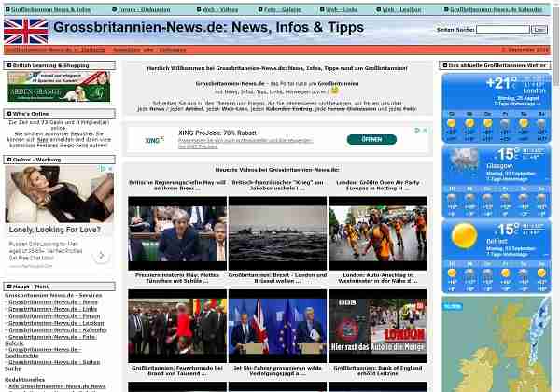Viewport: 560px width, 392px height.
Task: Open title link 'Britisch-französischer Krieg um Jakobsmuscheln'
Action: coord(277,186)
